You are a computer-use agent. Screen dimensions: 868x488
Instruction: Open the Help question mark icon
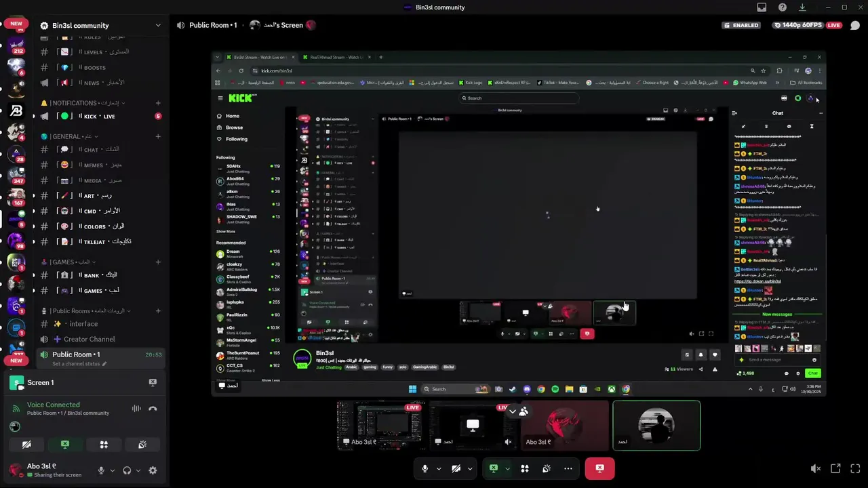click(783, 7)
